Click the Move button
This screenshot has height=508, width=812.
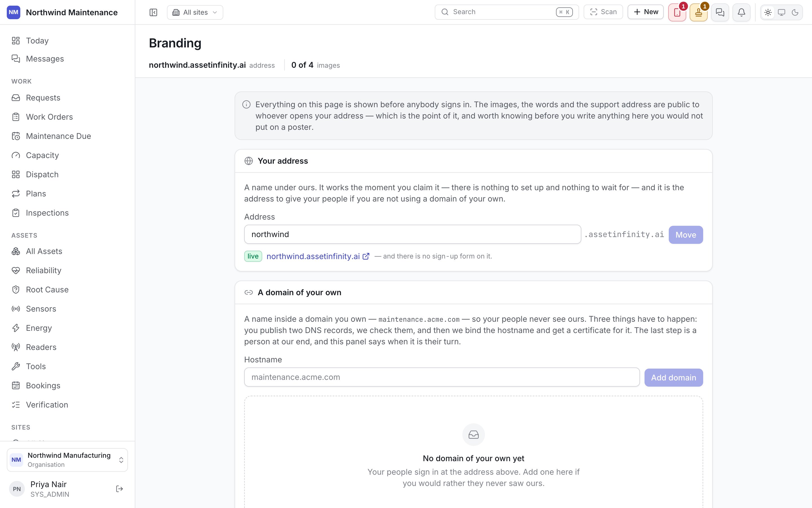[x=685, y=235]
